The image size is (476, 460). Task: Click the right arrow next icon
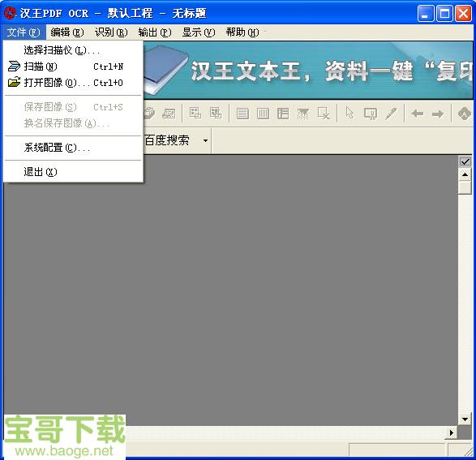tap(437, 114)
